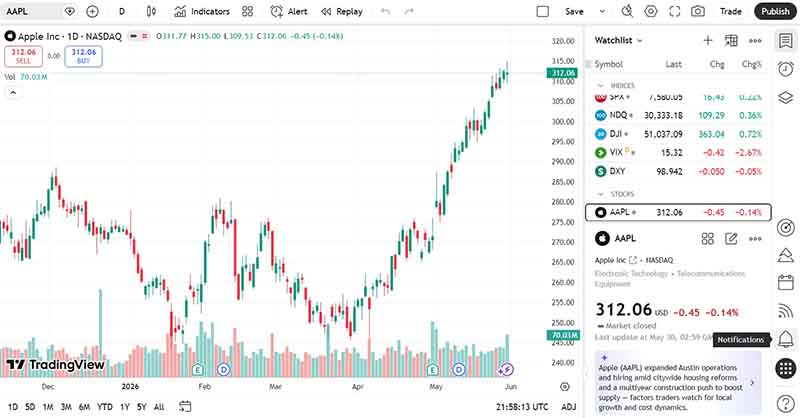Select the DJI watchlist row
This screenshot has width=800, height=418.
click(678, 134)
